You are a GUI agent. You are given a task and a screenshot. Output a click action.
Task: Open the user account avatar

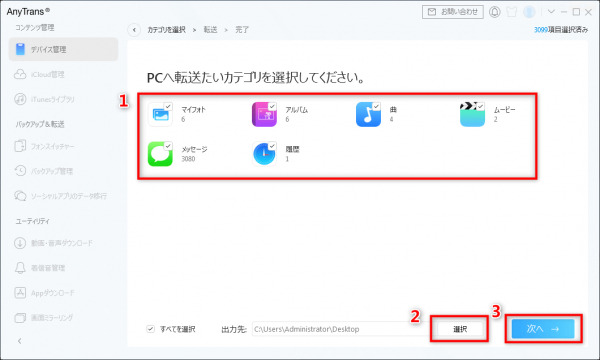pos(529,12)
